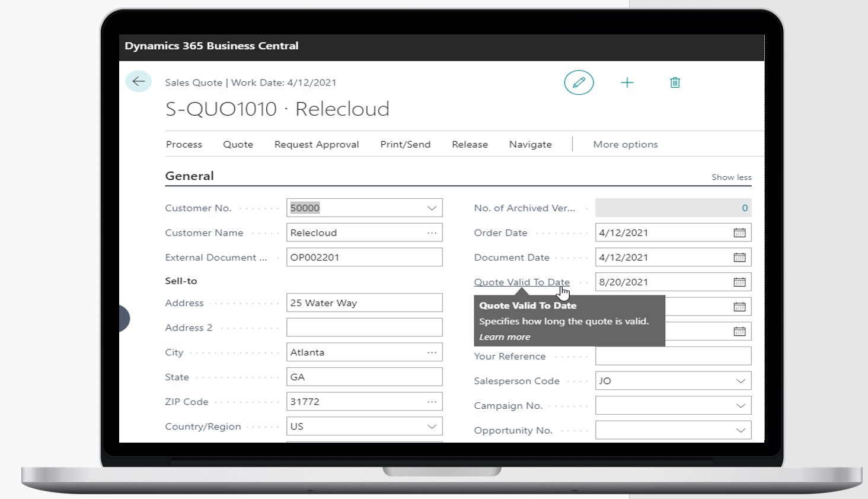Screen dimensions: 868x499
Task: Expand the Opportunity No. dropdown
Action: (741, 431)
